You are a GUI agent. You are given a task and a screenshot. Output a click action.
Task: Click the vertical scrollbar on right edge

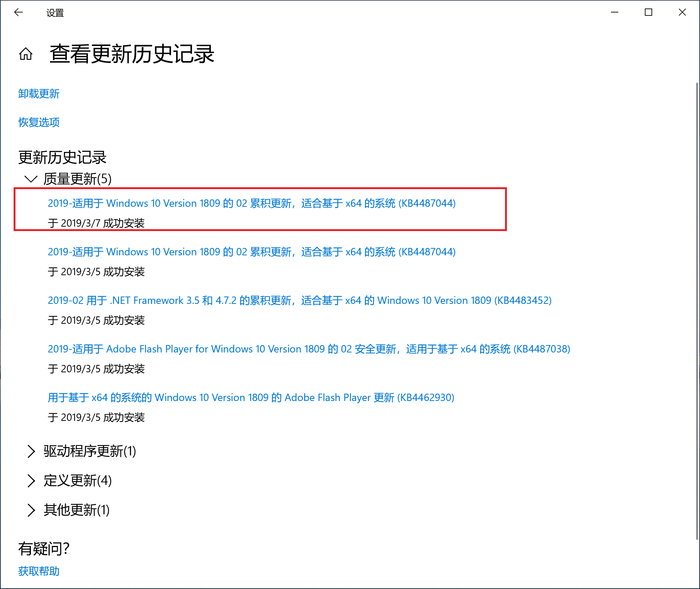pyautogui.click(x=697, y=294)
